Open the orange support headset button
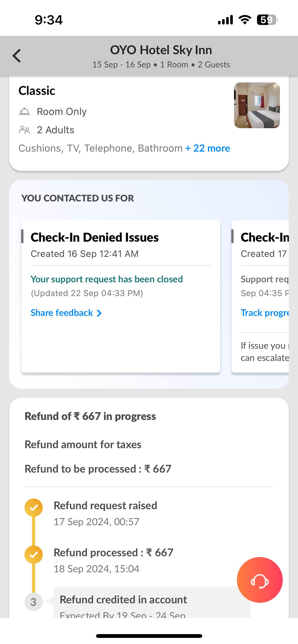This screenshot has width=298, height=644. coord(260,580)
